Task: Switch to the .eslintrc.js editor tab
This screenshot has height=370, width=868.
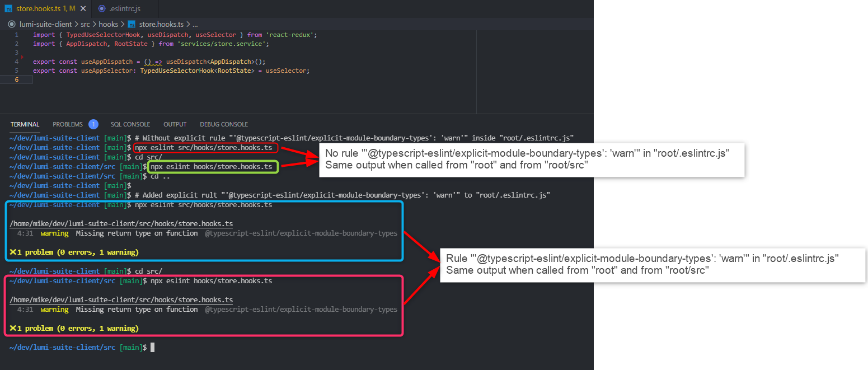Action: pos(125,8)
